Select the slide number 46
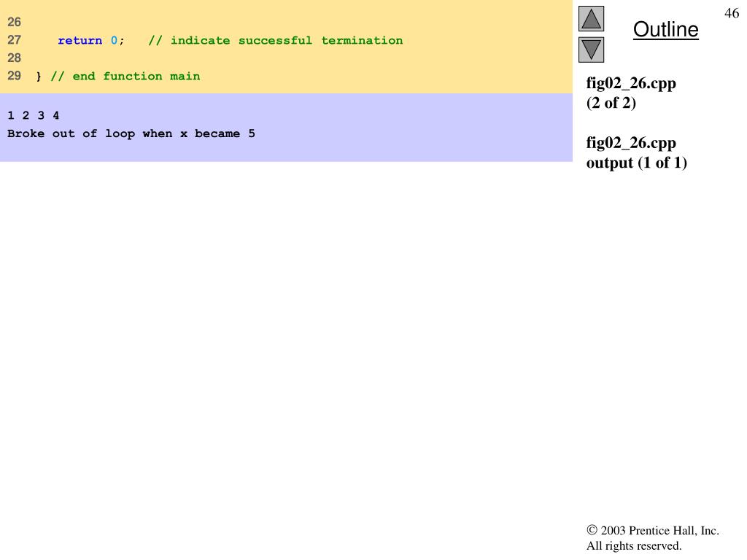The height and width of the screenshot is (560, 747). (731, 13)
